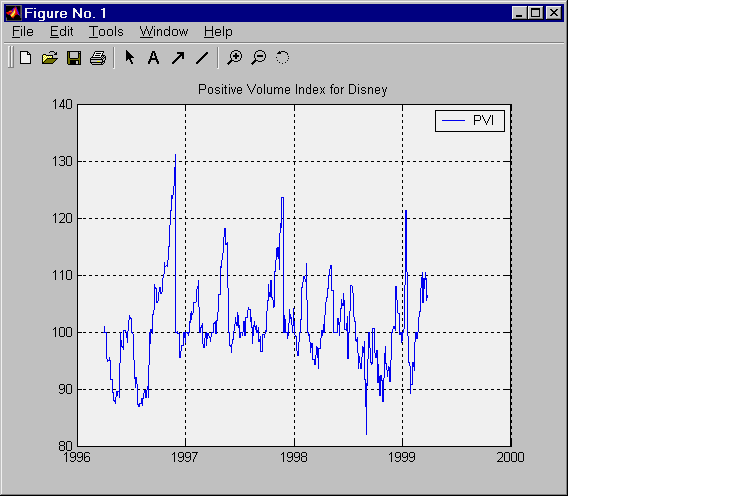Click the x-axis label 2000
The image size is (740, 498).
[x=511, y=457]
